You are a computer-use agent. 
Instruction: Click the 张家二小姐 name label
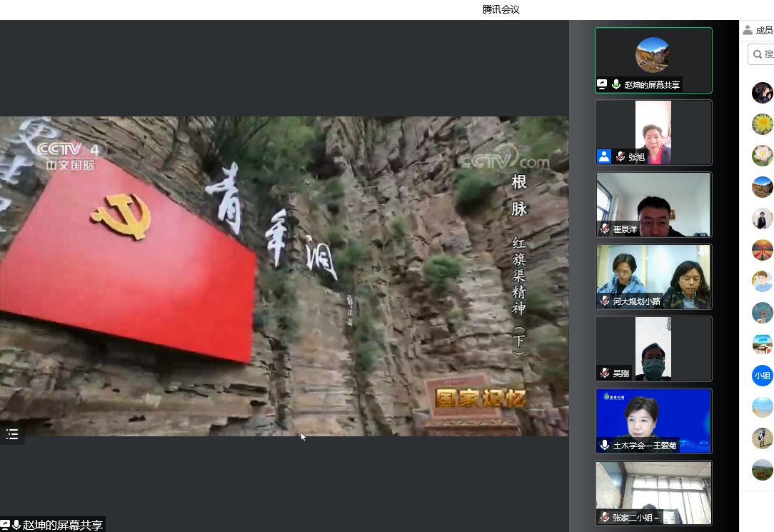click(636, 518)
